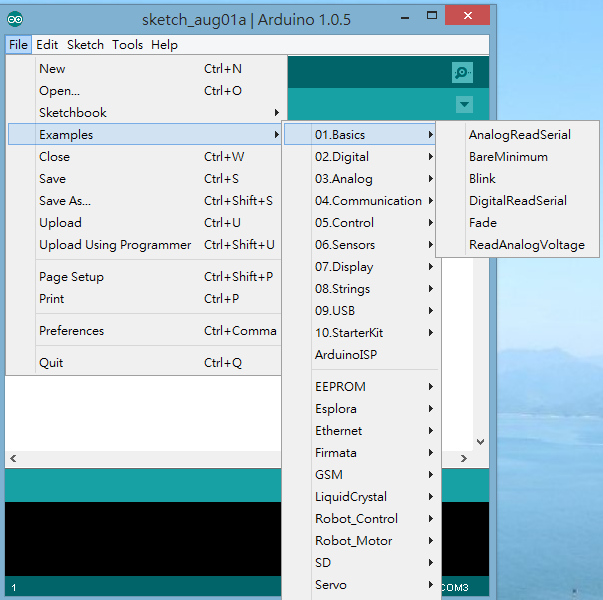
Task: Select New from File menu
Action: tap(145, 69)
